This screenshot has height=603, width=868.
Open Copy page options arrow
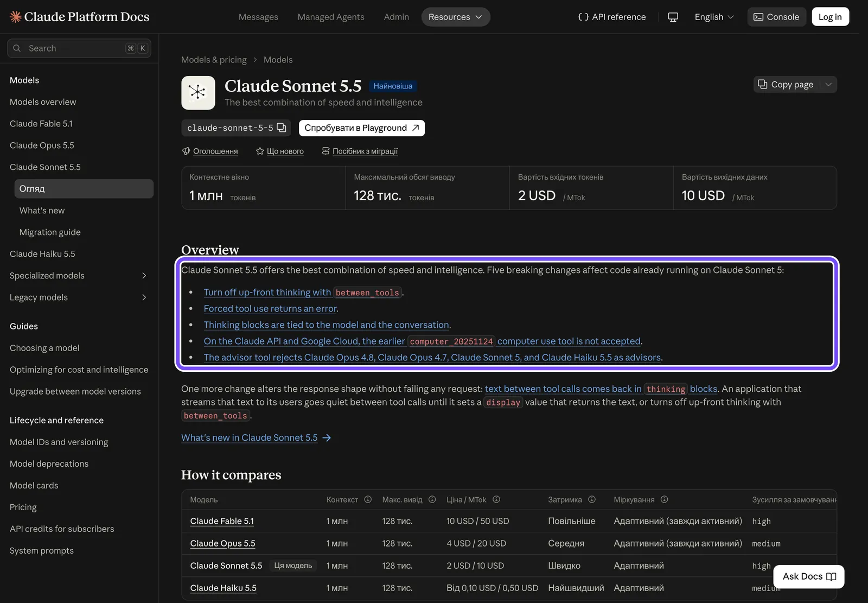pos(828,84)
